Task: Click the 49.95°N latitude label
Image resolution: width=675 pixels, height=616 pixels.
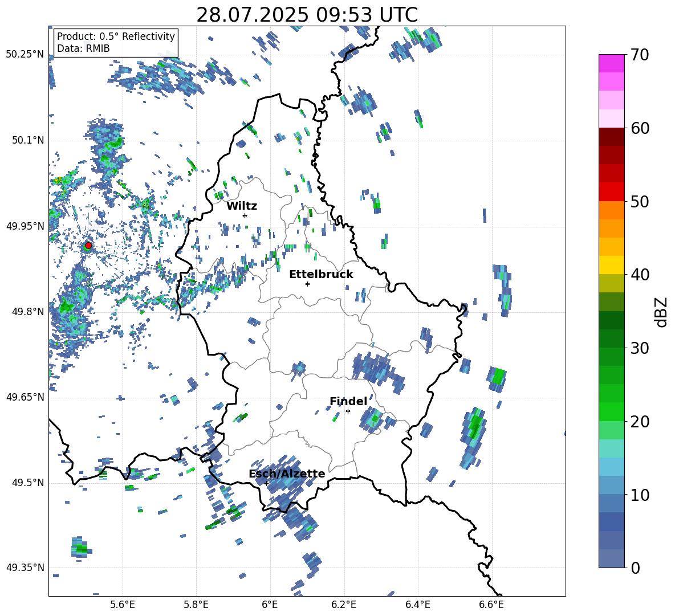Action: [25, 226]
